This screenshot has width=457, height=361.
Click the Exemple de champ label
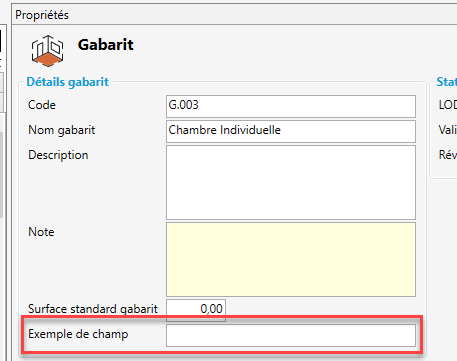[x=78, y=334]
